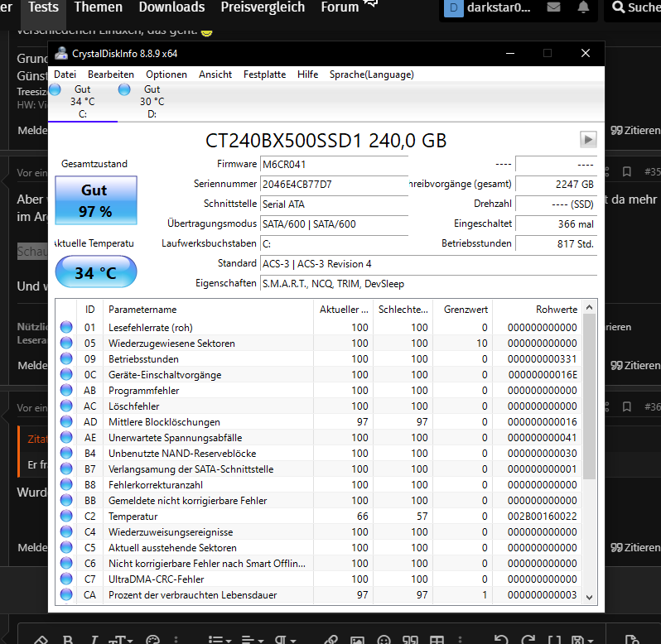Viewport: 661px width, 644px height.
Task: Select disk D: status circle icon
Action: pyautogui.click(x=124, y=89)
